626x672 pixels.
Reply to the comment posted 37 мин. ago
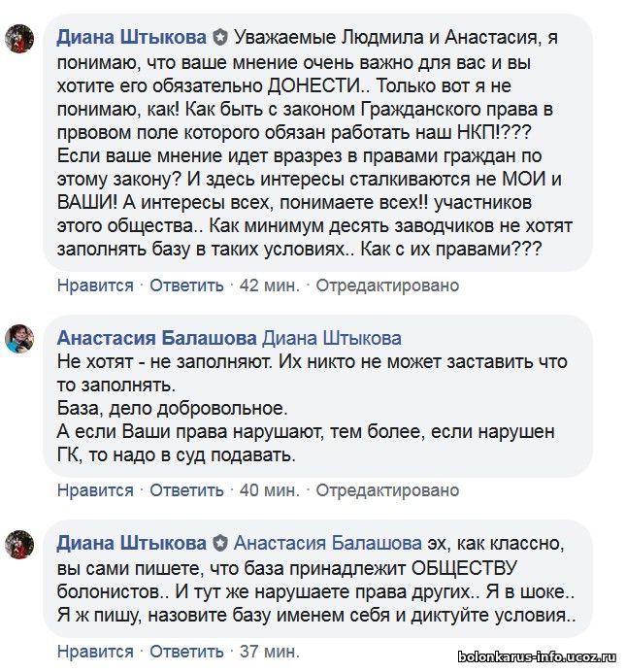(x=186, y=652)
